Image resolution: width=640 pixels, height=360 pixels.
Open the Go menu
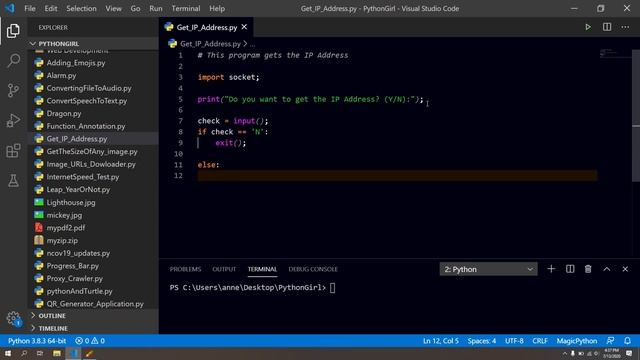click(136, 8)
